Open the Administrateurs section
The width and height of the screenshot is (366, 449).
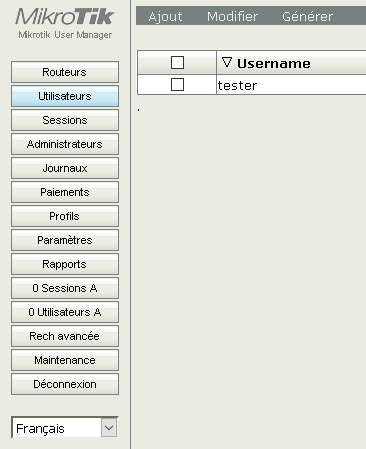pos(65,144)
